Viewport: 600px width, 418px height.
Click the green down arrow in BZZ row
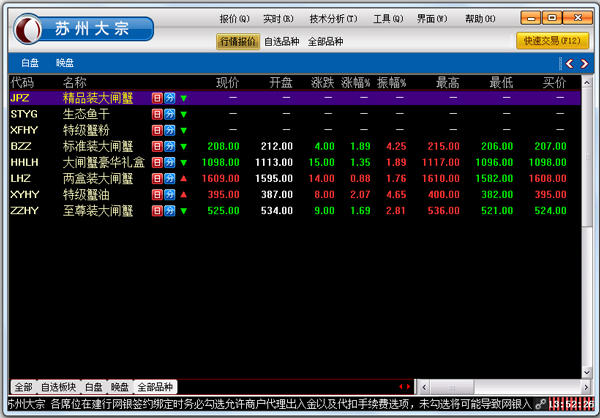coord(184,147)
